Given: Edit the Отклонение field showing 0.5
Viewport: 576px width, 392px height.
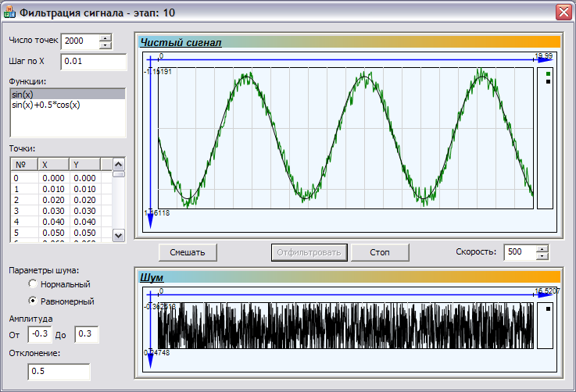Looking at the screenshot, I should pos(59,372).
